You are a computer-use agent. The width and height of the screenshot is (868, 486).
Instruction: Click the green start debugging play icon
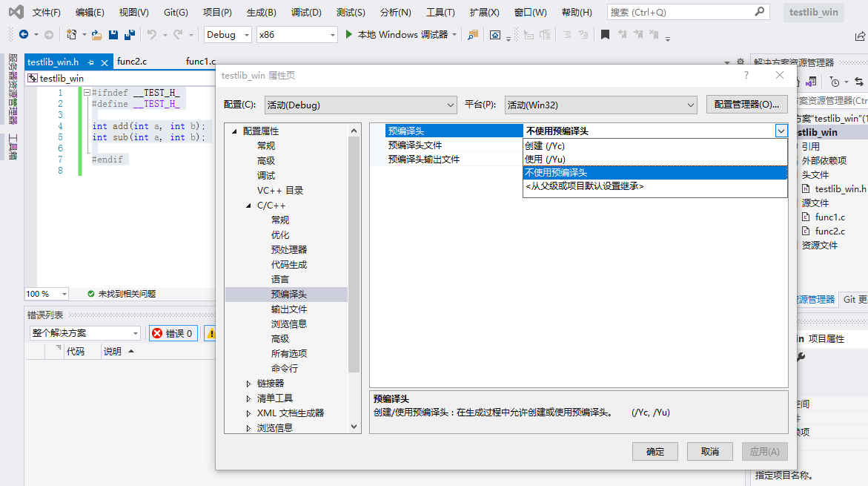pos(349,34)
